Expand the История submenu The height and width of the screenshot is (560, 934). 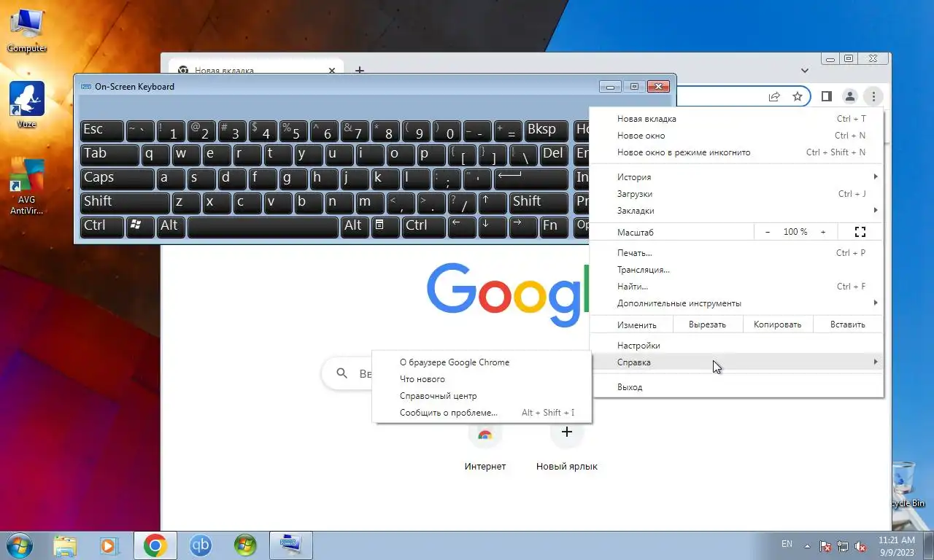click(x=736, y=177)
